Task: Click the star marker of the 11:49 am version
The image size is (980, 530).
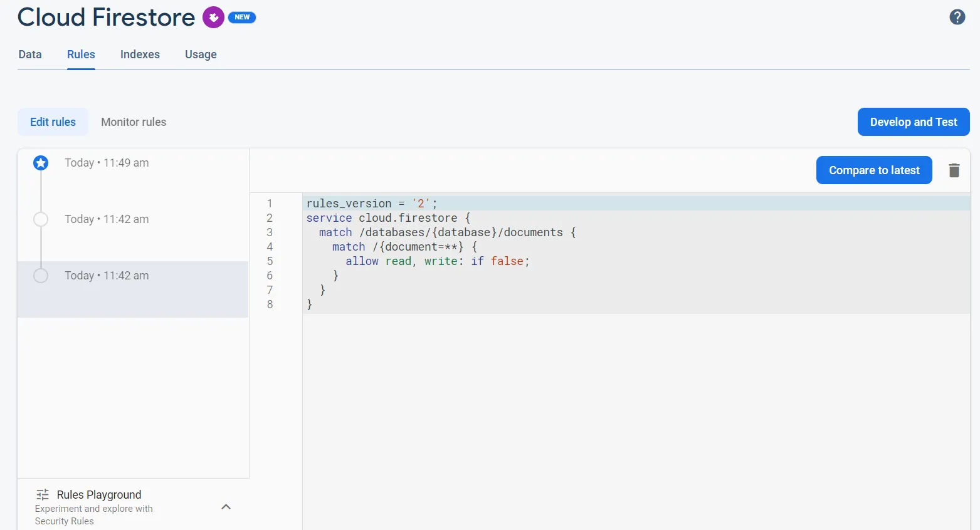Action: coord(41,163)
